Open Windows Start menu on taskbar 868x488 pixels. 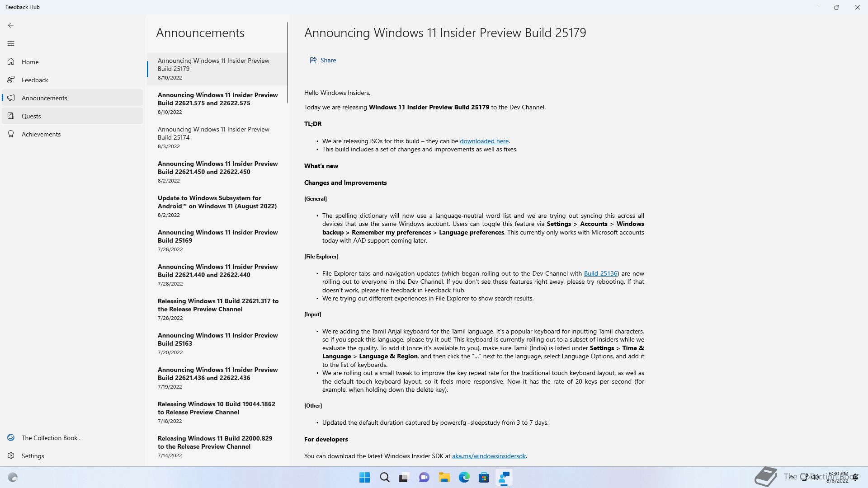coord(364,477)
